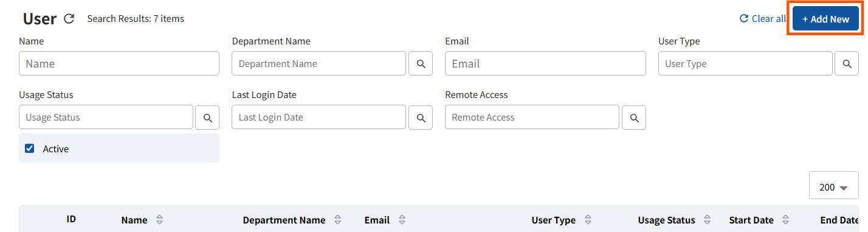Image resolution: width=868 pixels, height=232 pixels.
Task: Open the Usage Status search lookup
Action: tap(207, 118)
